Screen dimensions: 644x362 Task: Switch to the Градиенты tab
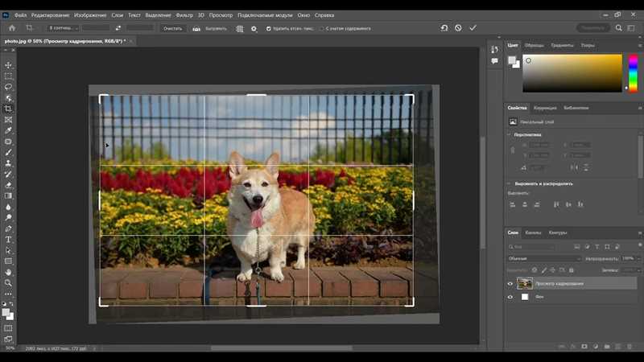click(x=562, y=46)
